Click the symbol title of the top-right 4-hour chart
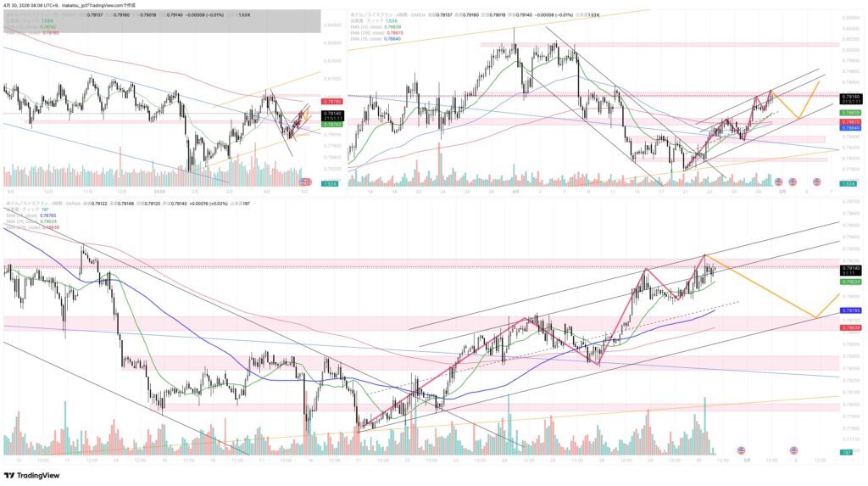 [x=386, y=14]
